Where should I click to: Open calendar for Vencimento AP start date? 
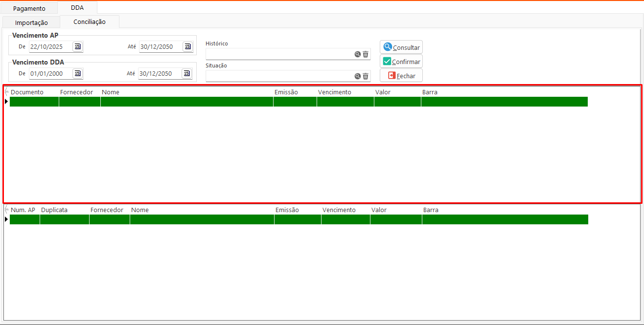pos(78,46)
